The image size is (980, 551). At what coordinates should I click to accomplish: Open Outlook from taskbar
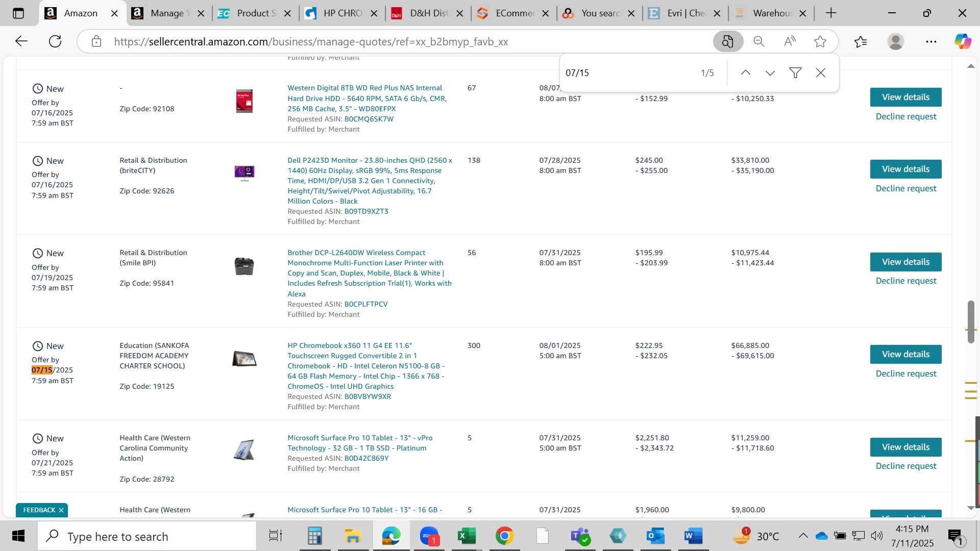[655, 536]
